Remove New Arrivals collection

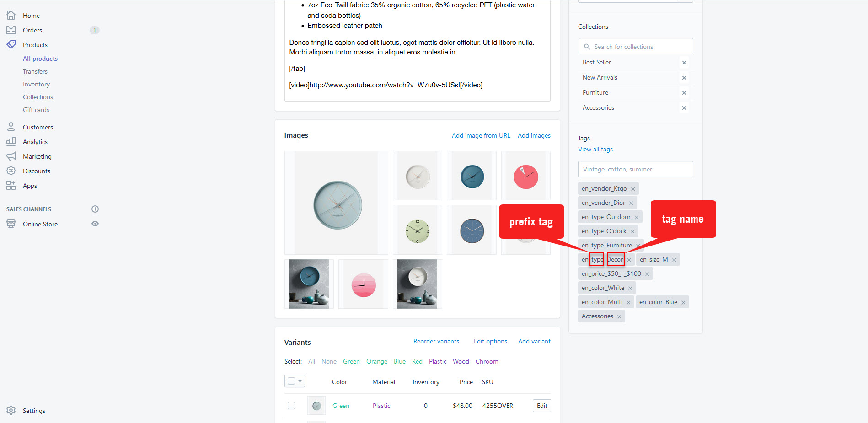click(684, 78)
